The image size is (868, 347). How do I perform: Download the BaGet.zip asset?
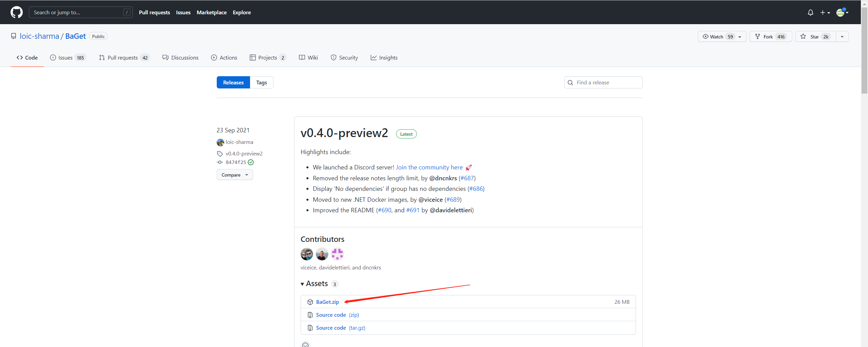[x=327, y=302]
